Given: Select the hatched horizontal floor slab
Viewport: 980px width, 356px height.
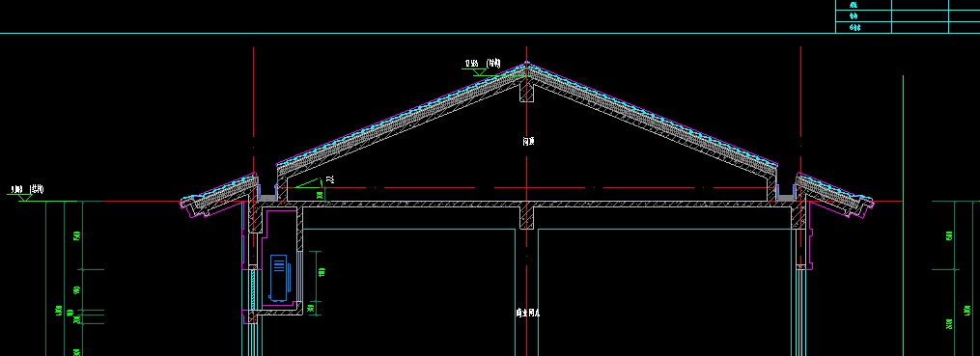Looking at the screenshot, I should (527, 205).
